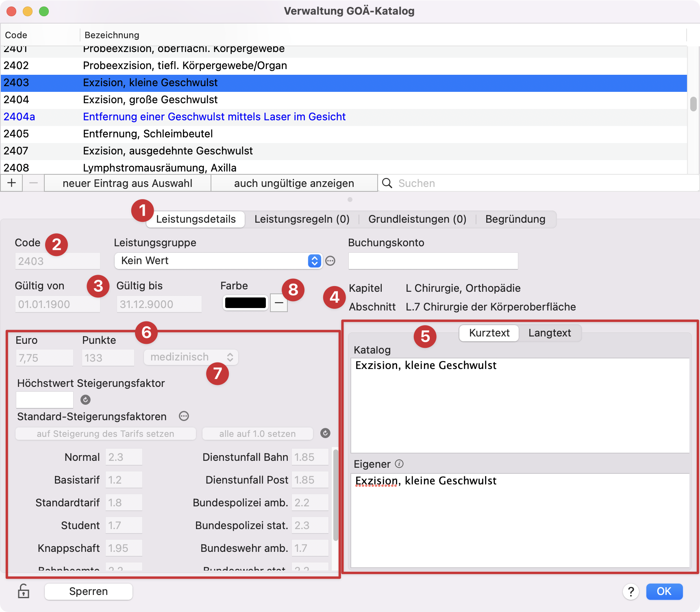Open the Grundleistungen (0) tab
The image size is (700, 612).
click(x=417, y=219)
